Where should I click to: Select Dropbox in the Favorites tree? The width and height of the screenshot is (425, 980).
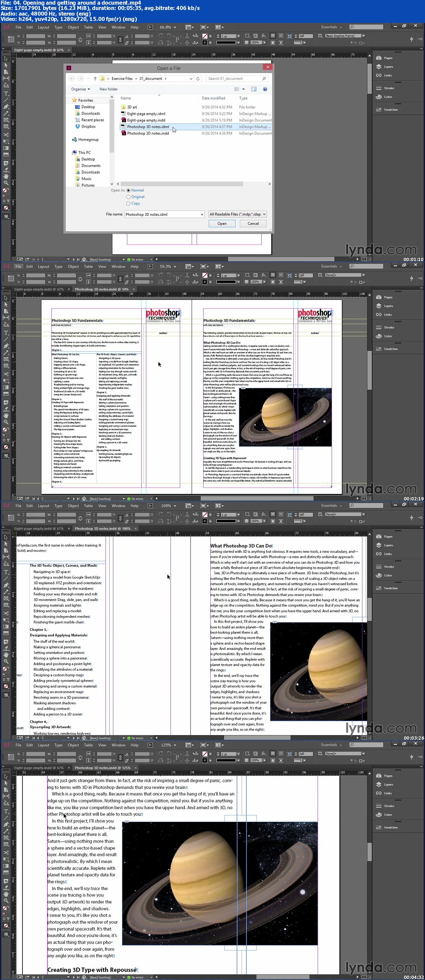(86, 126)
